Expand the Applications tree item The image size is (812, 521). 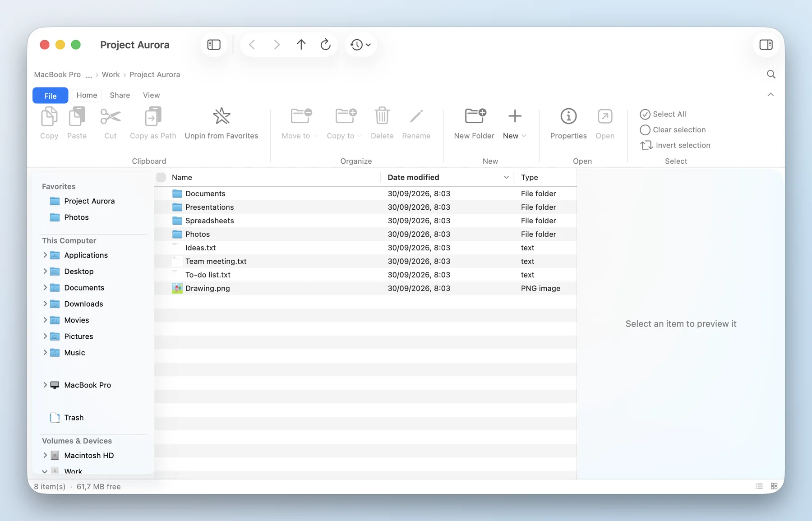tap(45, 255)
